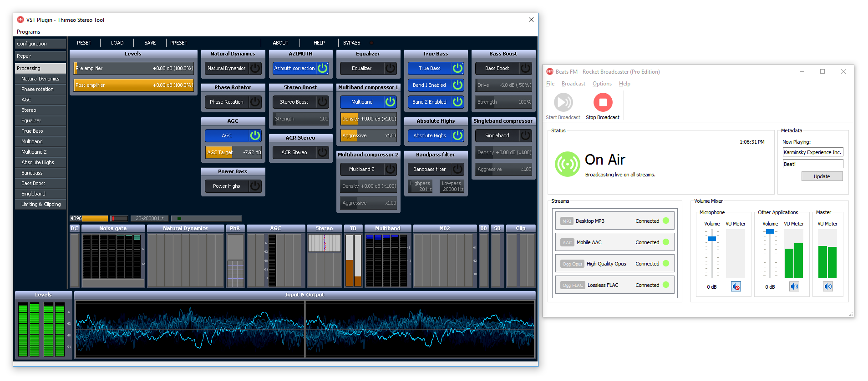Toggle the Stereo Boost power button
Screen dimensions: 868x381
coord(323,102)
